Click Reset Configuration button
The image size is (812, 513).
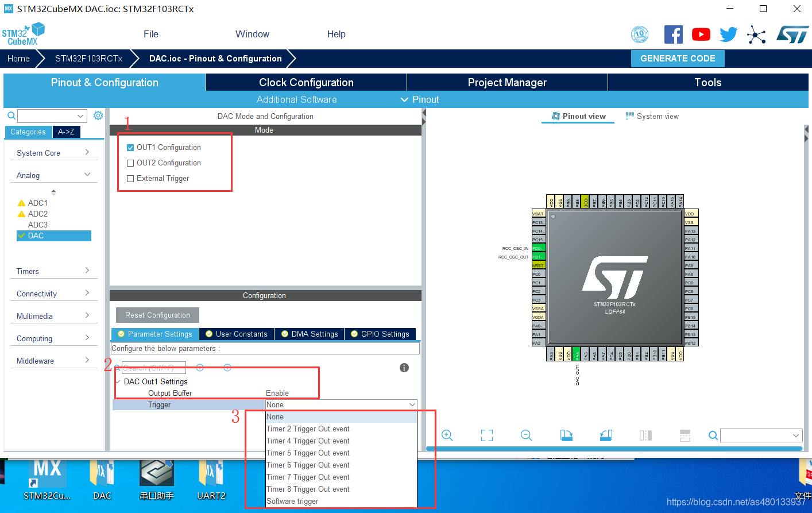coord(157,315)
